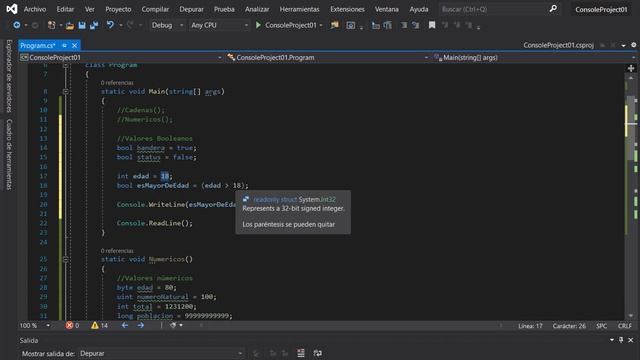Open the Depurar menu
640x360 pixels.
pyautogui.click(x=191, y=9)
